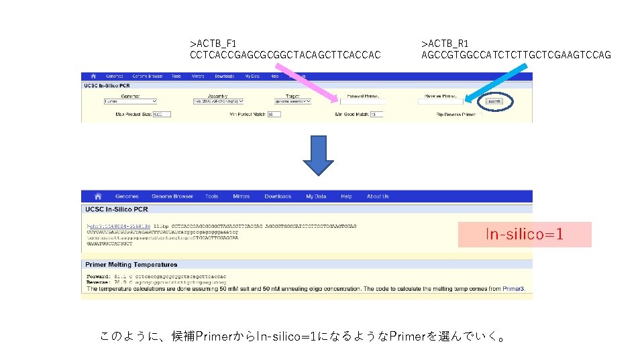This screenshot has width=644, height=362.
Task: Open Genomes menu in the lower results page
Action: [x=127, y=196]
